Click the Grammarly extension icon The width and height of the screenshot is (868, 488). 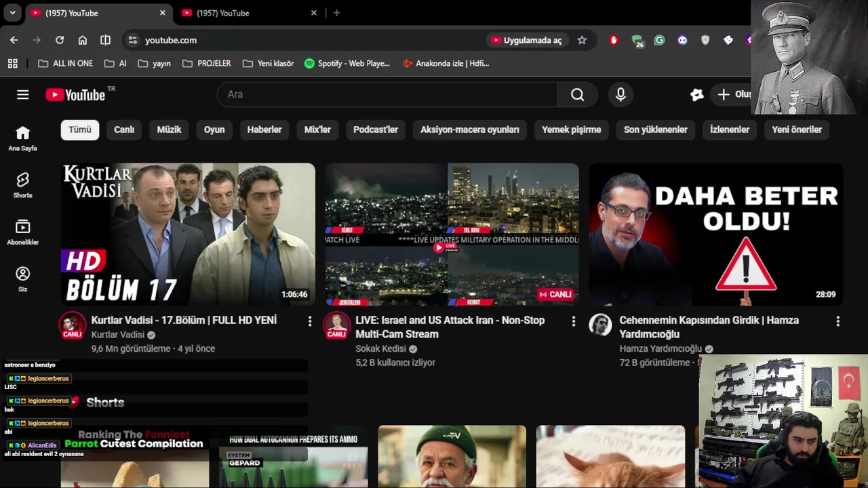659,40
